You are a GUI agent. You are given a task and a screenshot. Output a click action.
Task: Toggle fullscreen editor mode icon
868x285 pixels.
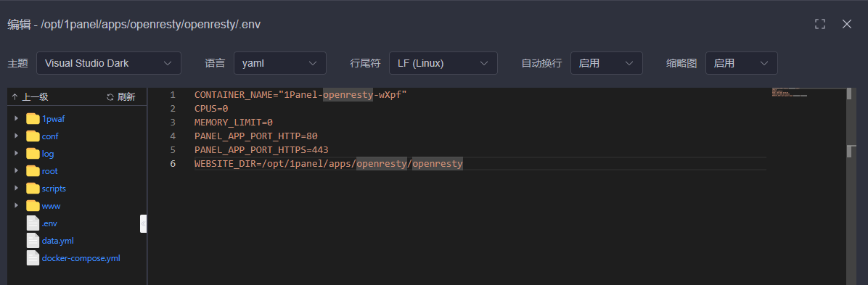[820, 24]
